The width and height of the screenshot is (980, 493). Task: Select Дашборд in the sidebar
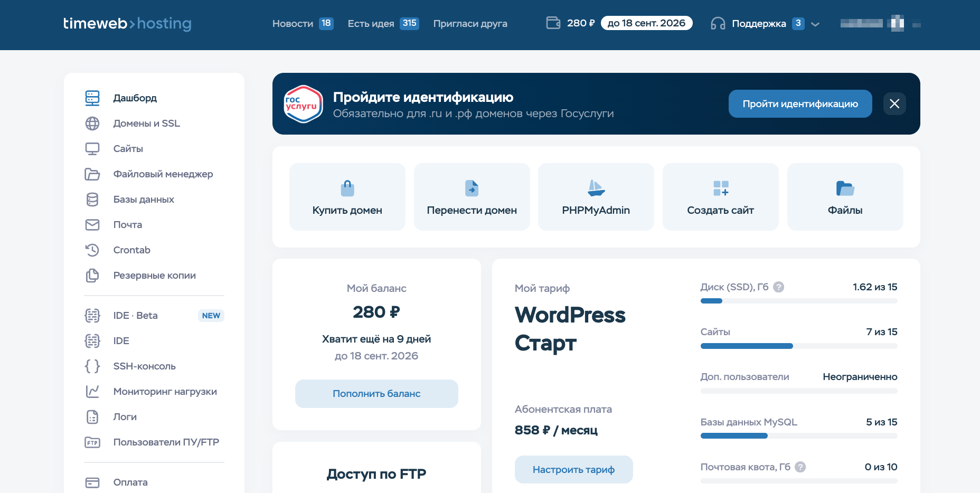[135, 98]
